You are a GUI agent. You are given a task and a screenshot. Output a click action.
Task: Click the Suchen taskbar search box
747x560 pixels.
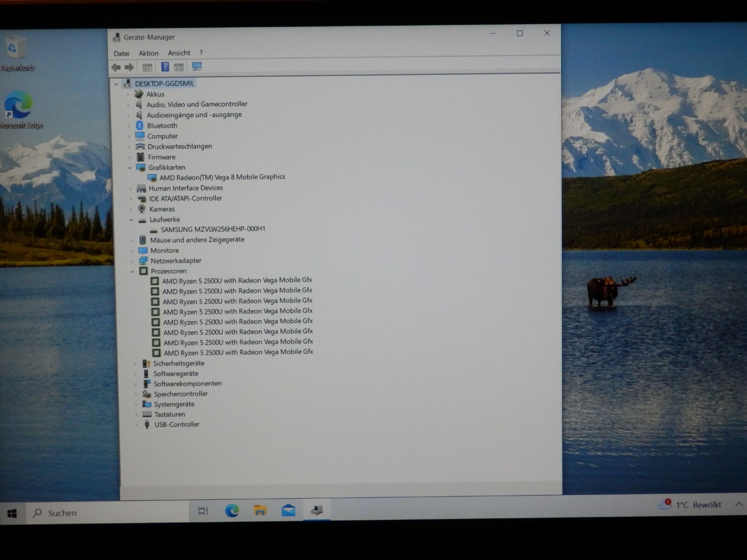[x=107, y=512]
